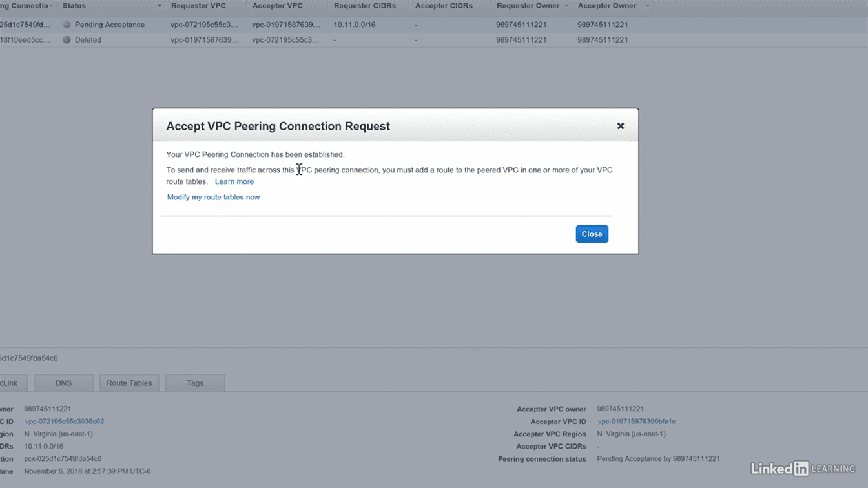Click the blue Close button
The image size is (868, 488).
(592, 234)
